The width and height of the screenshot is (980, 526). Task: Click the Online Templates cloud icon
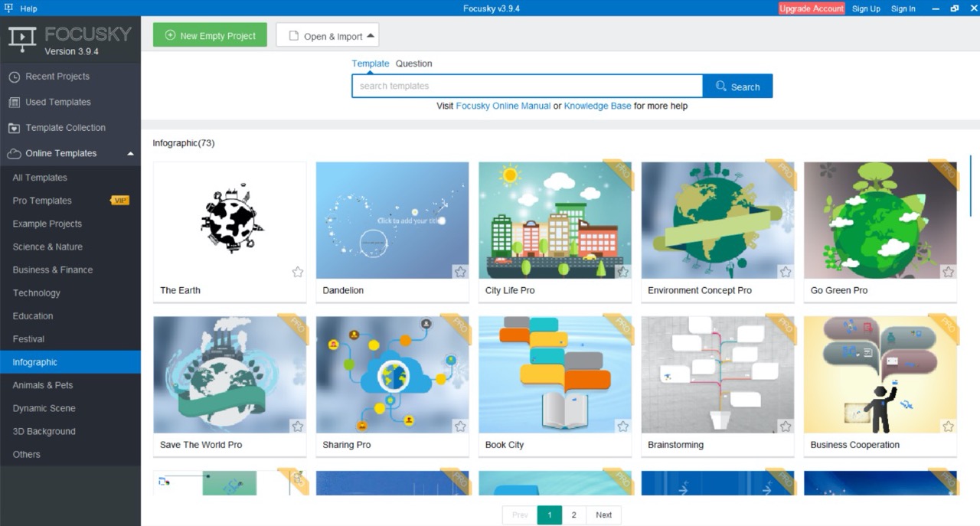tap(14, 153)
